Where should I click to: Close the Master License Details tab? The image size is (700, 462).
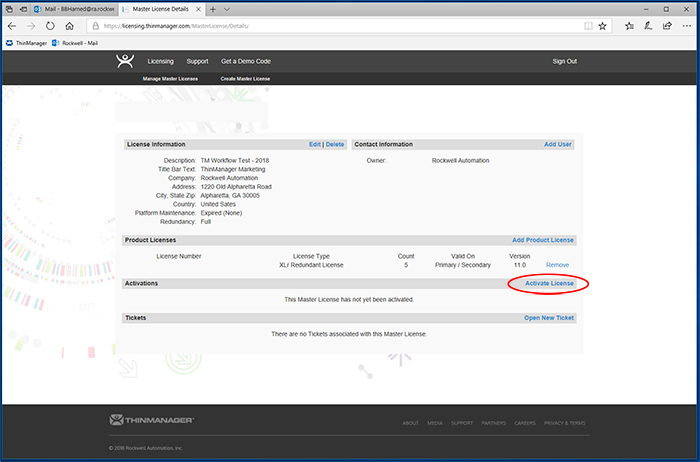(199, 9)
